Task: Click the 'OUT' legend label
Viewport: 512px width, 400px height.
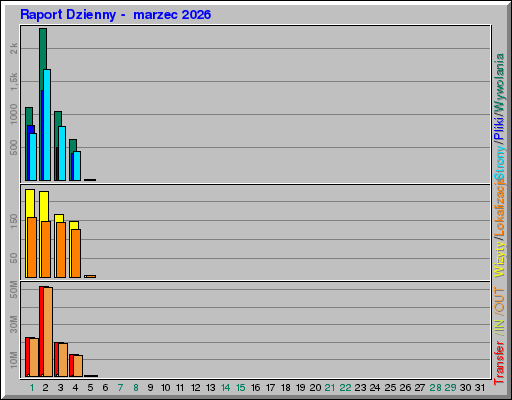Action: click(x=500, y=300)
